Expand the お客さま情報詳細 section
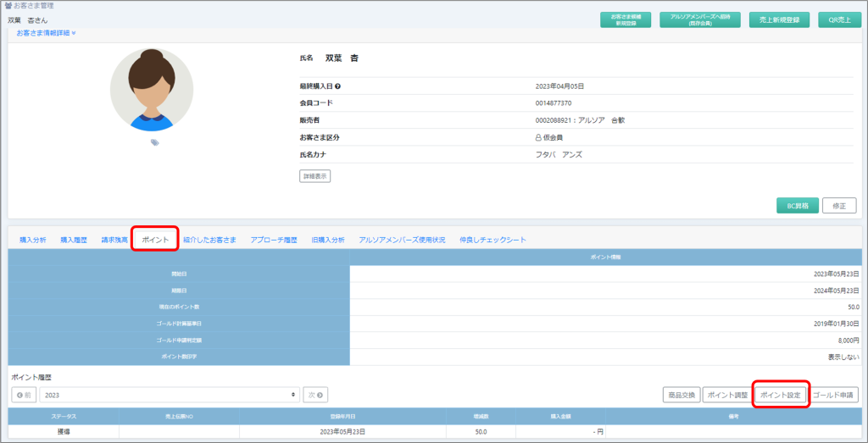 (x=47, y=33)
